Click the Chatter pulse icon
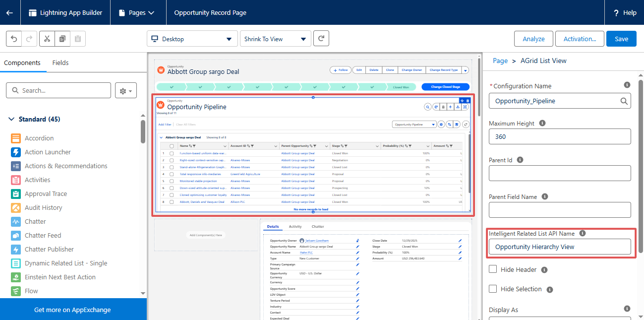The width and height of the screenshot is (644, 320). coord(16,222)
